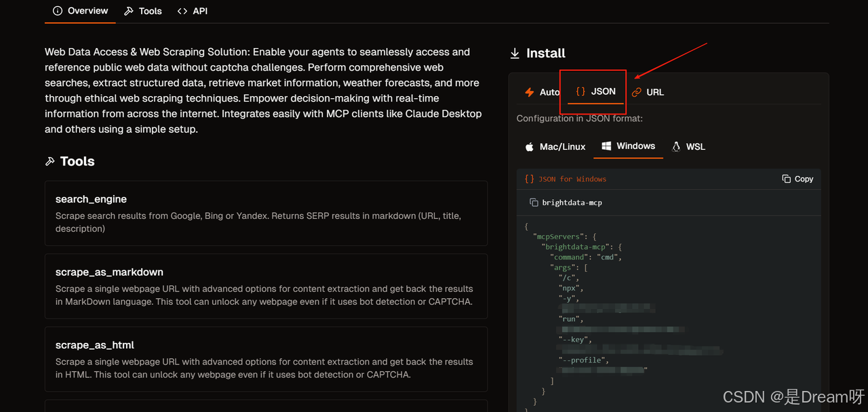Click the penguin icon for WSL
This screenshot has height=412, width=868.
point(676,146)
